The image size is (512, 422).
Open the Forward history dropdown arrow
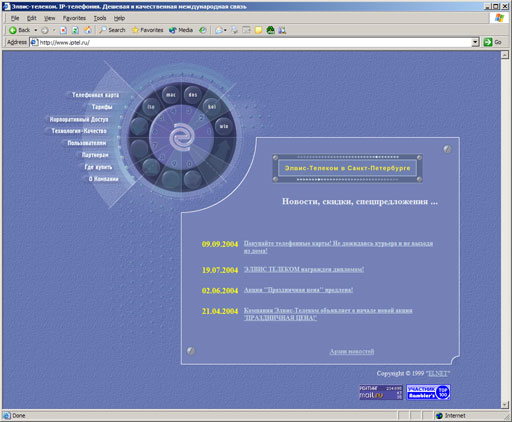pos(54,30)
